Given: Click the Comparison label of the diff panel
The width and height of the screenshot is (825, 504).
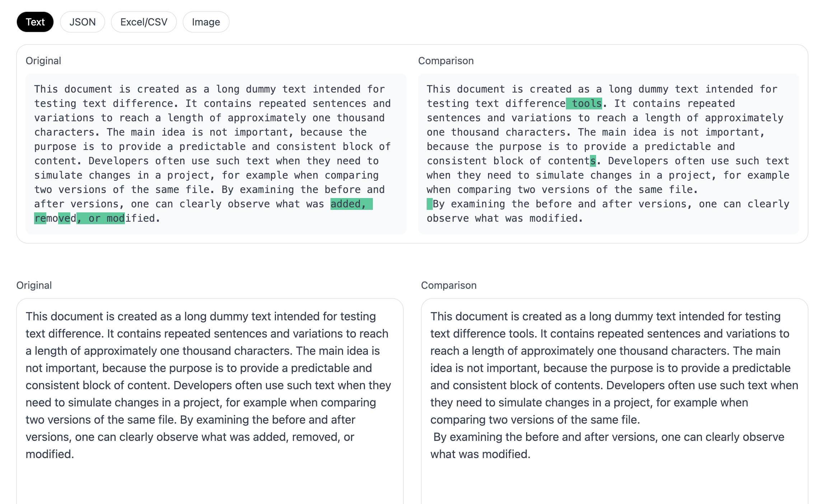Looking at the screenshot, I should pyautogui.click(x=446, y=61).
